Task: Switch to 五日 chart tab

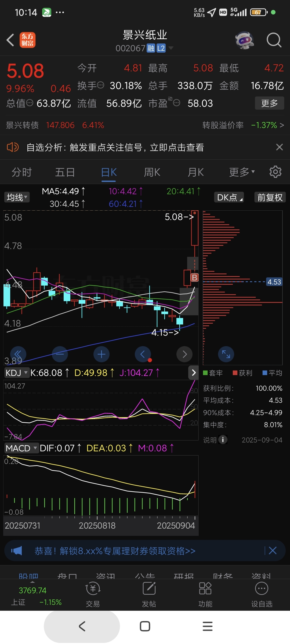Action: [x=65, y=172]
